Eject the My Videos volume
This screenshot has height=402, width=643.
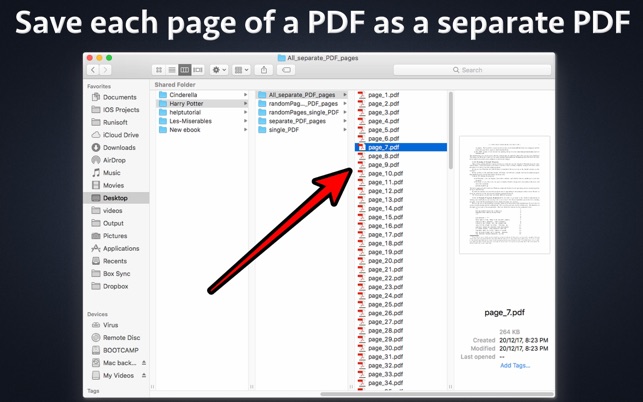pyautogui.click(x=144, y=375)
